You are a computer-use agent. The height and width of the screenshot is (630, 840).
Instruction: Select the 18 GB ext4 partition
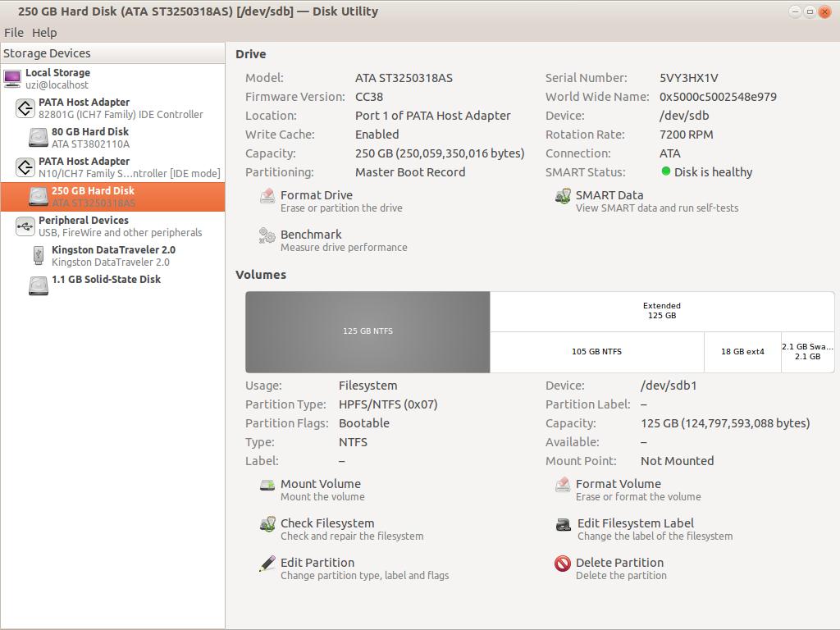point(742,352)
